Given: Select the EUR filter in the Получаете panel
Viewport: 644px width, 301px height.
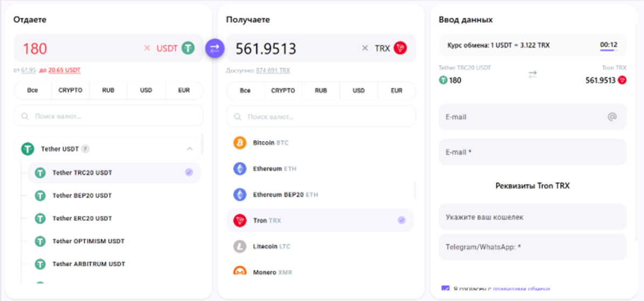Looking at the screenshot, I should [x=396, y=91].
